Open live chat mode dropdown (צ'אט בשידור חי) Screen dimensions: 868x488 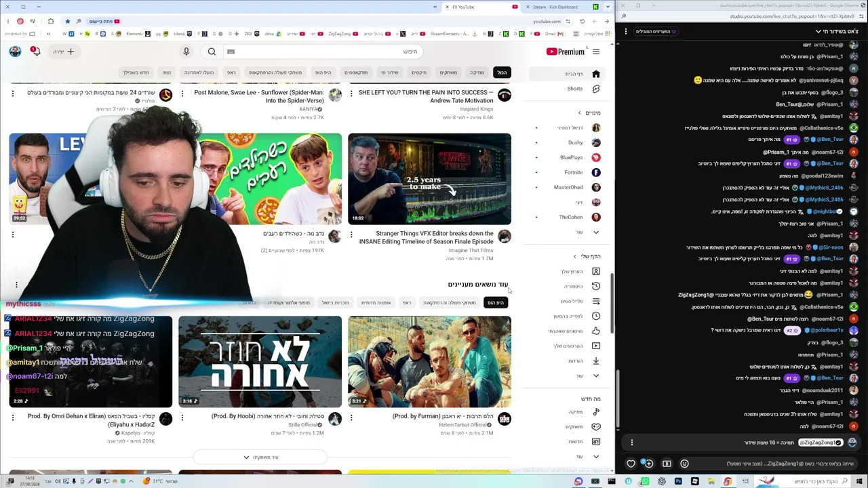pyautogui.click(x=836, y=31)
